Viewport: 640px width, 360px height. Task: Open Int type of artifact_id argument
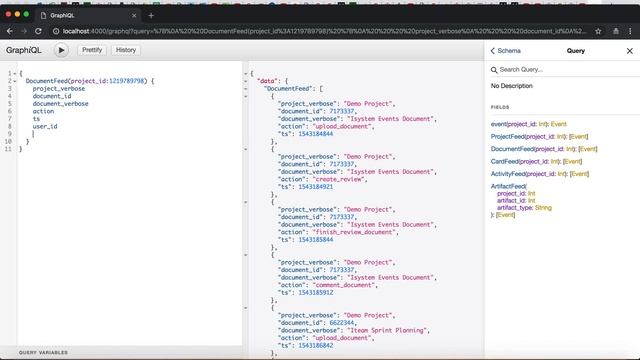click(x=531, y=200)
